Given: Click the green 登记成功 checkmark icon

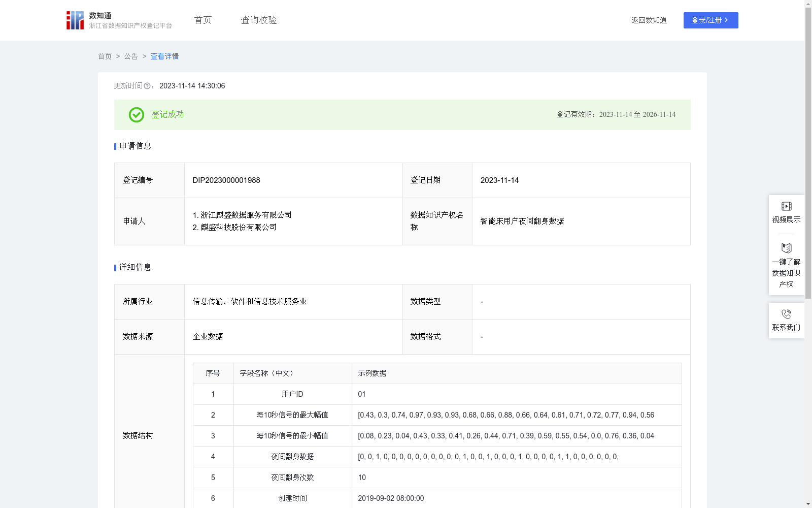Looking at the screenshot, I should pyautogui.click(x=136, y=115).
